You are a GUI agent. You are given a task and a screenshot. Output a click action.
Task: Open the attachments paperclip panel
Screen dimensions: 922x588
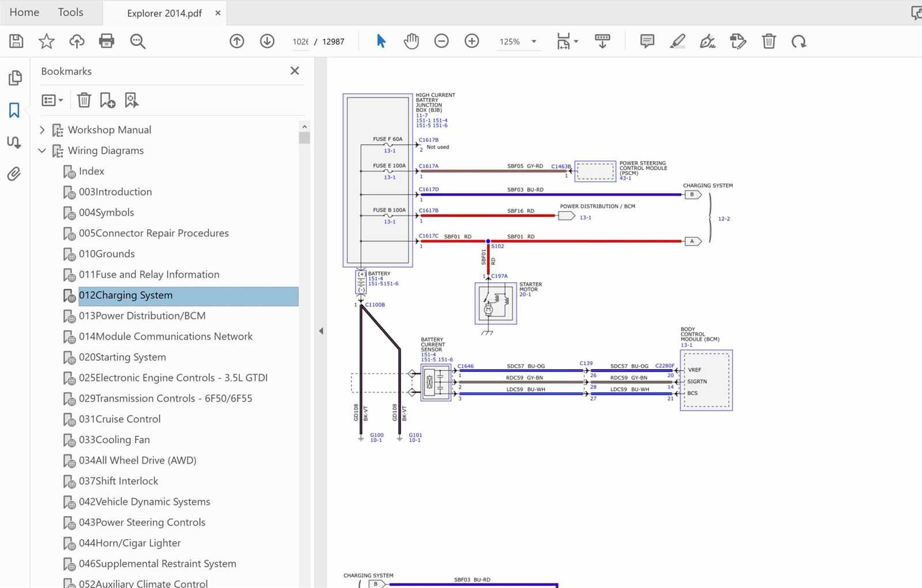click(14, 173)
